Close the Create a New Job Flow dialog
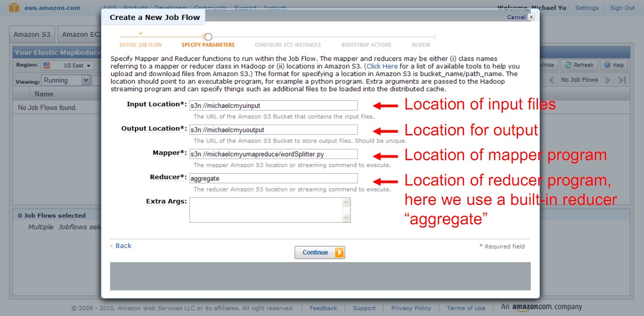This screenshot has width=644, height=316. [x=531, y=17]
